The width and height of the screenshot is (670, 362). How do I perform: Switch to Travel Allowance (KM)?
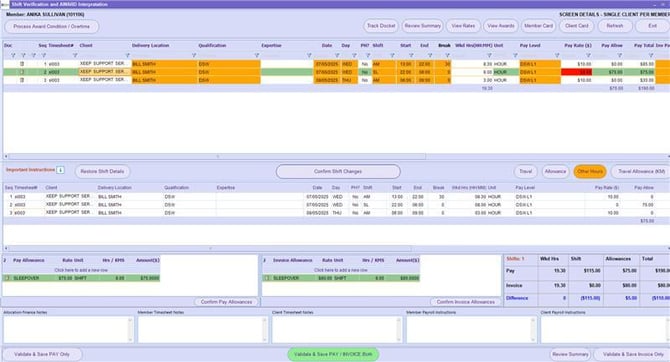point(641,171)
